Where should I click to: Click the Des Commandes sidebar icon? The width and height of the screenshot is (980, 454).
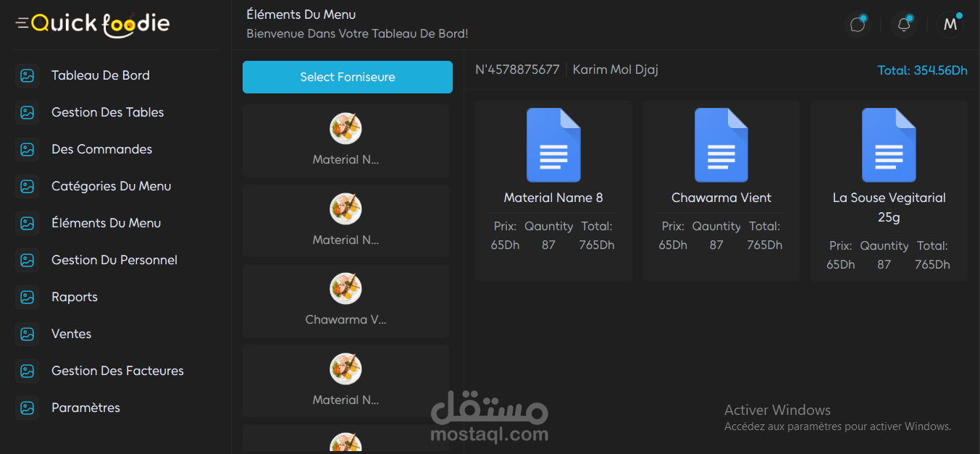pos(28,149)
